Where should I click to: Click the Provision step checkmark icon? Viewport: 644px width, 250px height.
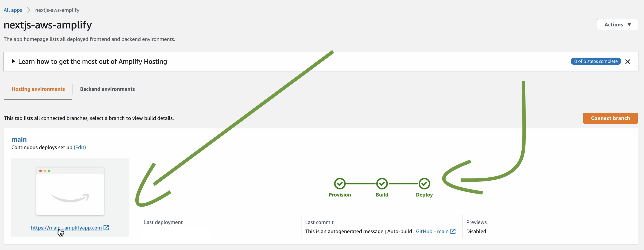coord(340,184)
